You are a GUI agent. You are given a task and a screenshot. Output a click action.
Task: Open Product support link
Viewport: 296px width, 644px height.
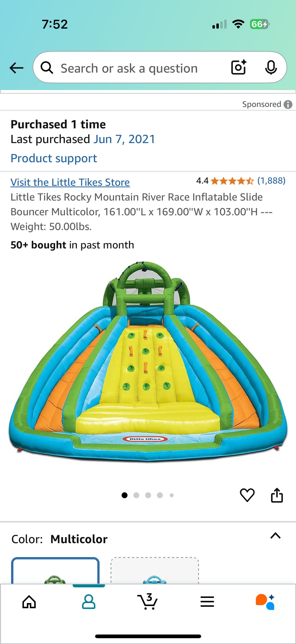(54, 158)
